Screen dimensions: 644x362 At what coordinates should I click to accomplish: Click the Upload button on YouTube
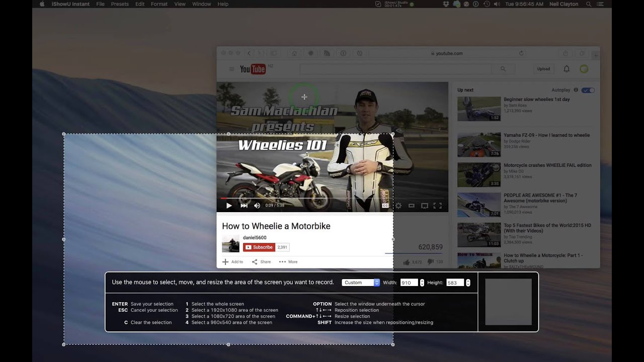[x=543, y=69]
